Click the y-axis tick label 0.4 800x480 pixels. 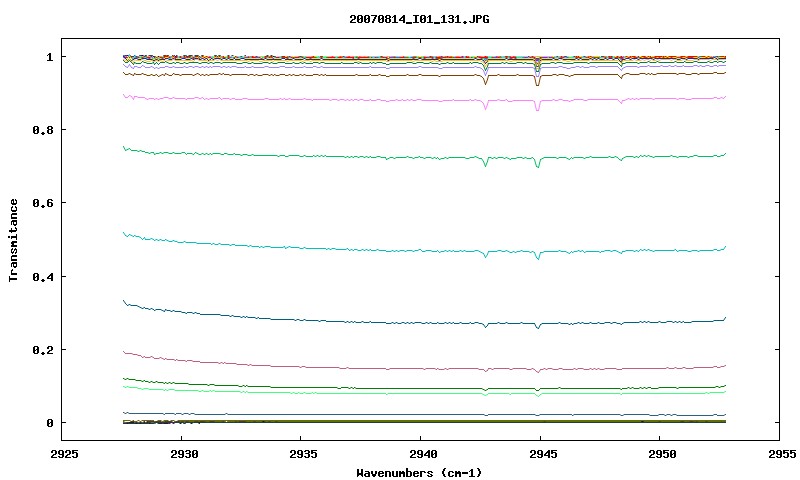pos(43,276)
